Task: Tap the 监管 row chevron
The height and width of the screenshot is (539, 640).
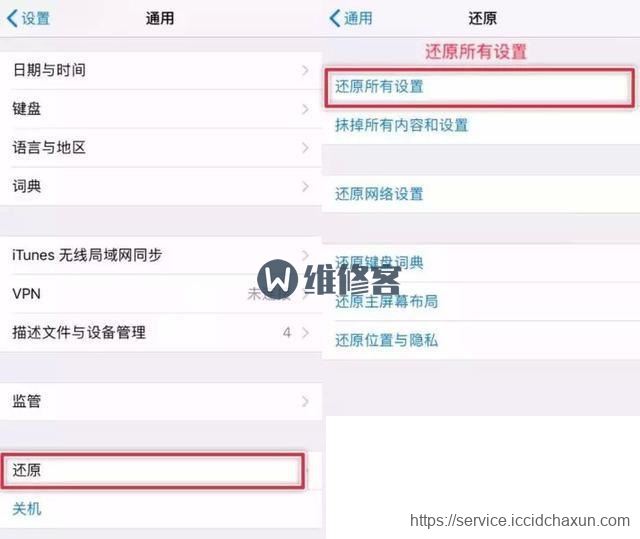Action: [x=305, y=401]
